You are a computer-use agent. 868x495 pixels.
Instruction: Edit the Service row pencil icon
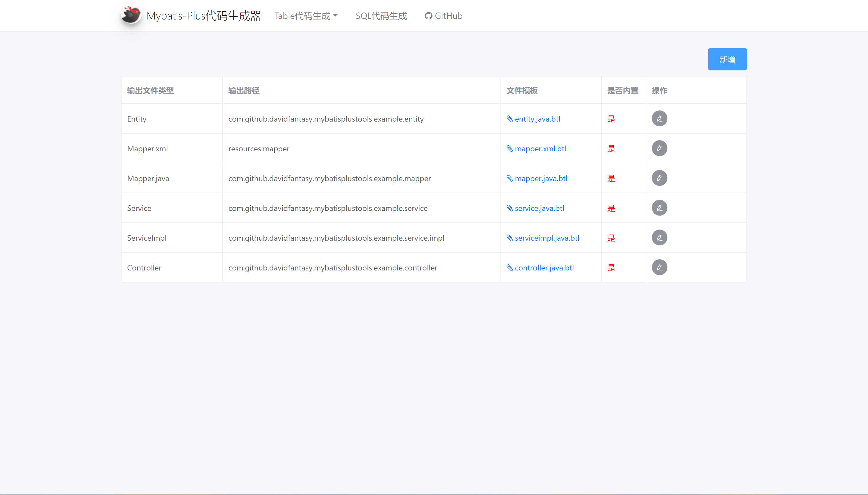[x=659, y=208]
